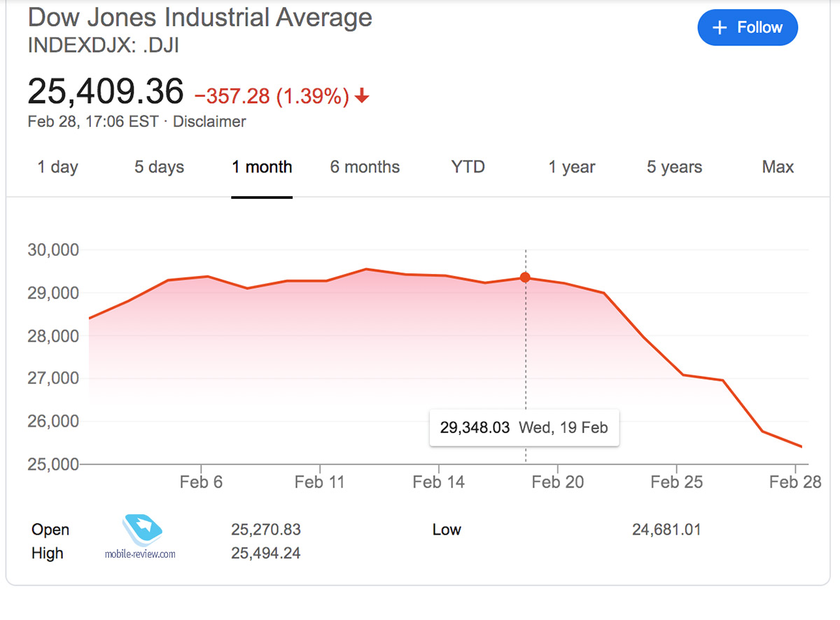Click the 27,000 y-axis label

point(52,379)
